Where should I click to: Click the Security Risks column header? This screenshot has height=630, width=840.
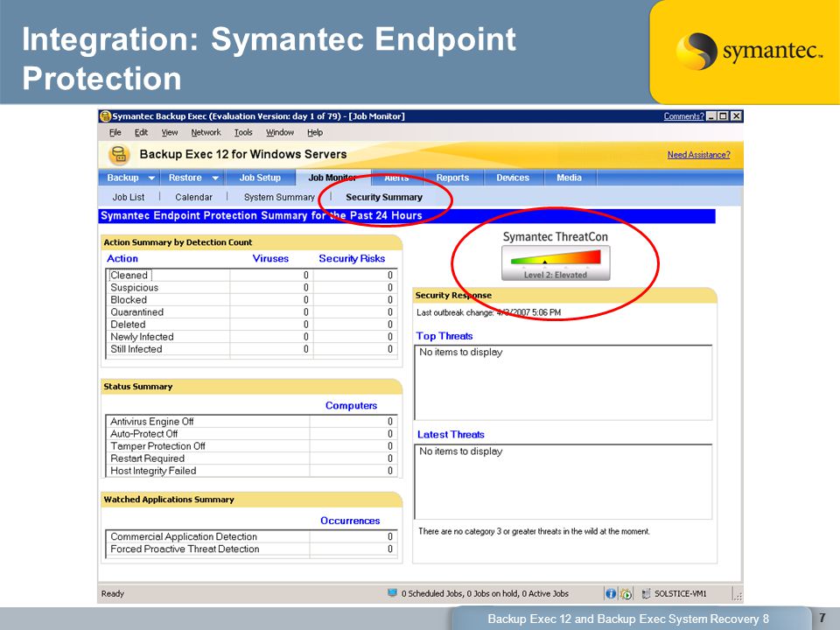click(352, 258)
